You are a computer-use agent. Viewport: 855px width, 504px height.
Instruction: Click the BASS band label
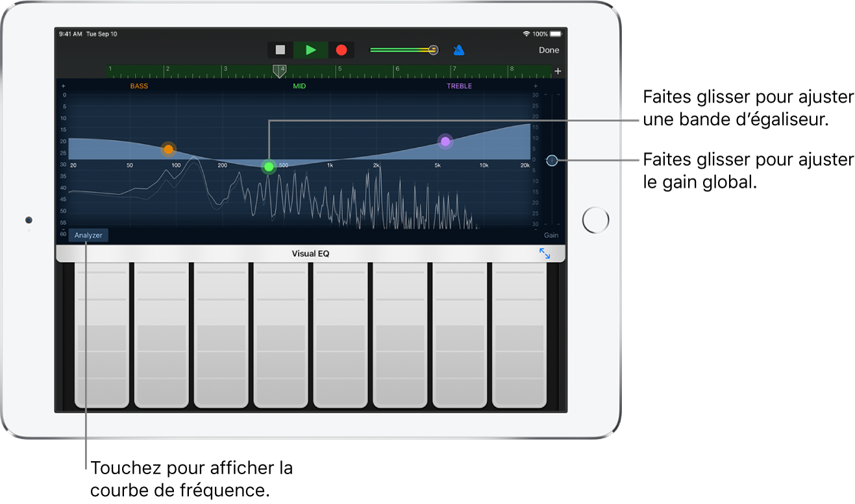coord(139,86)
